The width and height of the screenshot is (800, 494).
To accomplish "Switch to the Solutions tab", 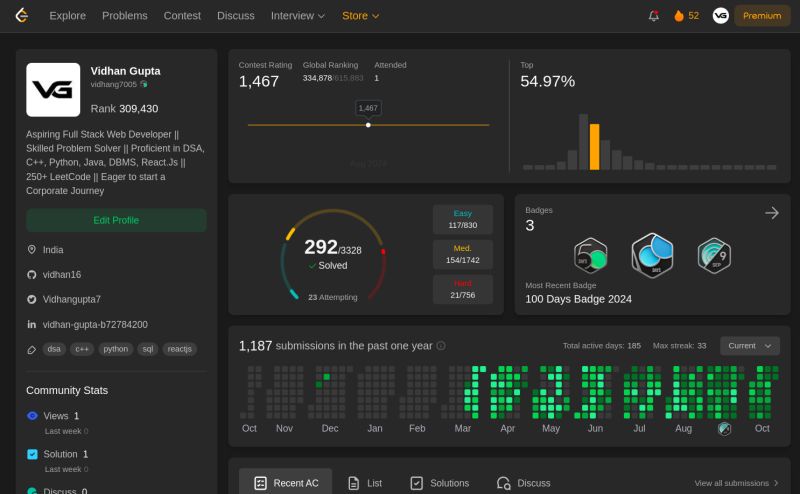I will 440,483.
